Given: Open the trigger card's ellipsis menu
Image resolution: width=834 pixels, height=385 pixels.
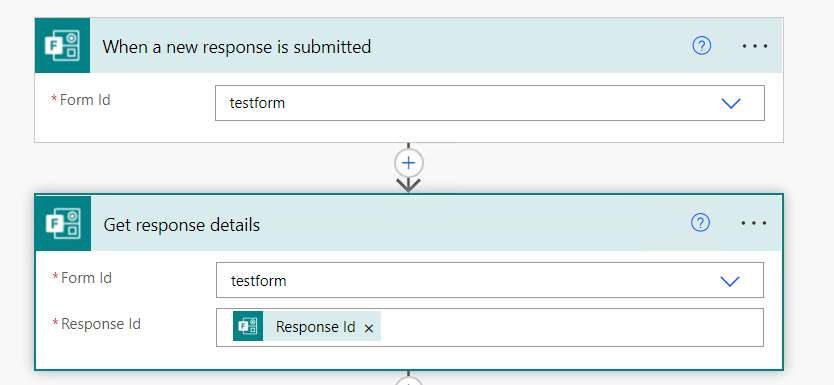Looking at the screenshot, I should coord(755,46).
